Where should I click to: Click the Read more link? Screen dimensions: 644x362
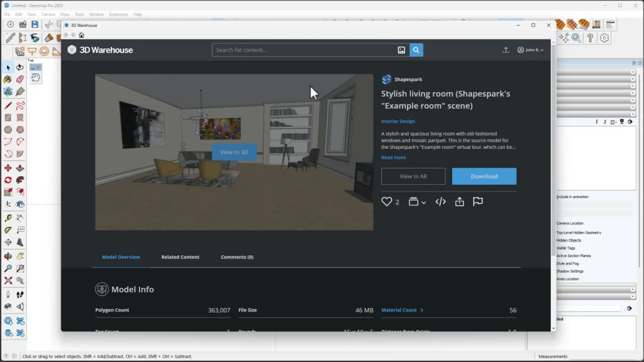tap(393, 158)
